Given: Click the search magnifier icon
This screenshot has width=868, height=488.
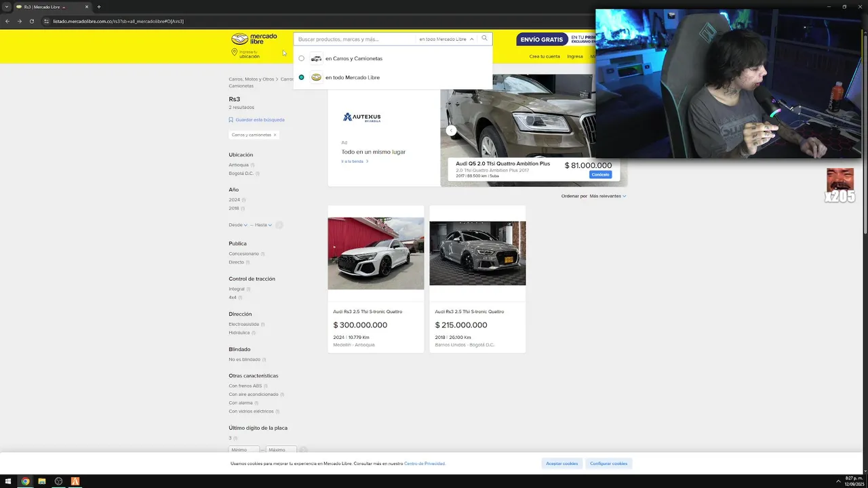Looking at the screenshot, I should click(484, 39).
